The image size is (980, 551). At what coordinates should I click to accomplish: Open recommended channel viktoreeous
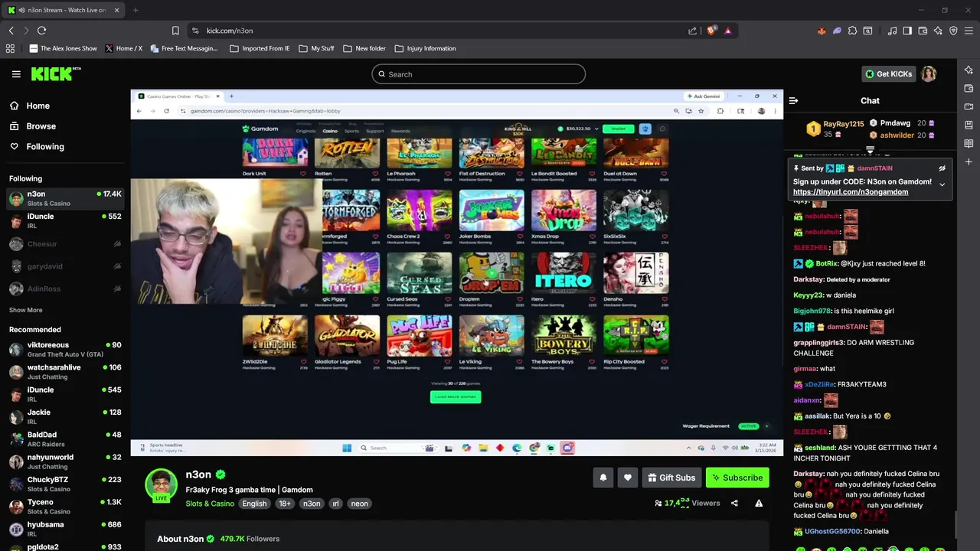(65, 350)
